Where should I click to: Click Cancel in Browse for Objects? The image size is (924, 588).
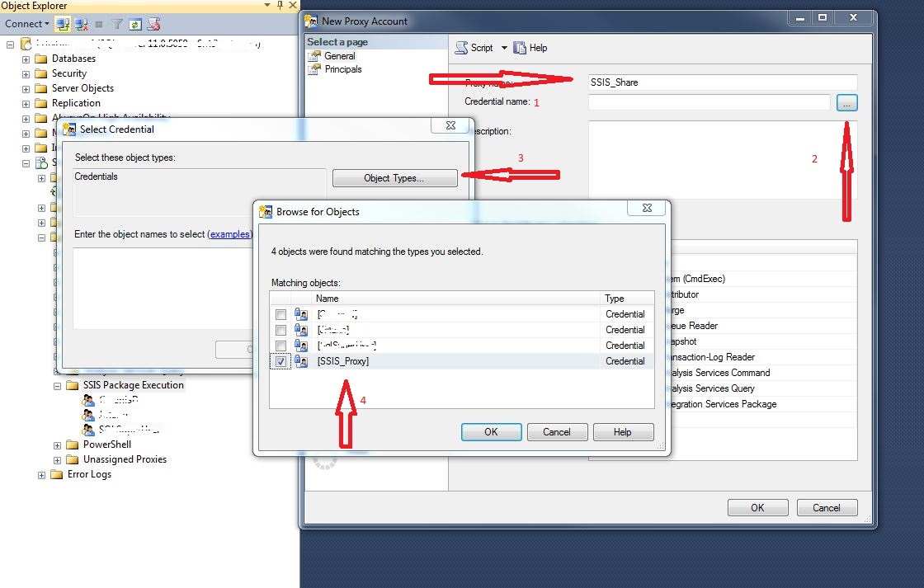556,432
